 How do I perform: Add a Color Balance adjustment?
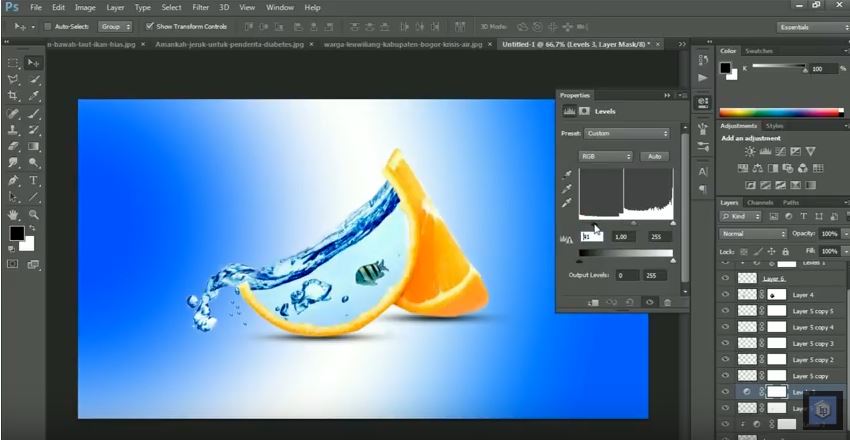(x=758, y=169)
